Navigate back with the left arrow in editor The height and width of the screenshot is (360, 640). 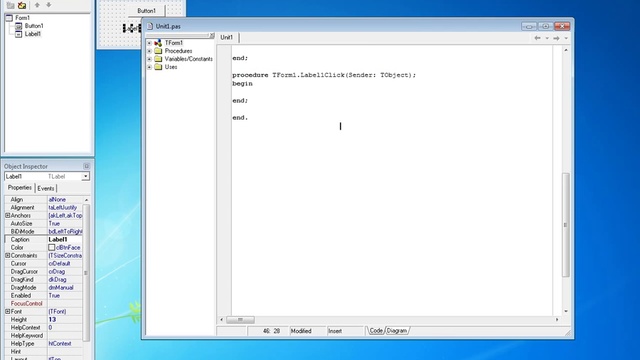tap(538, 38)
